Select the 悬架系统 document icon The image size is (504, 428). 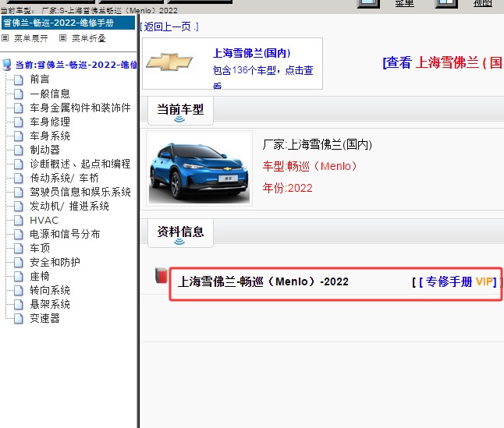(19, 304)
